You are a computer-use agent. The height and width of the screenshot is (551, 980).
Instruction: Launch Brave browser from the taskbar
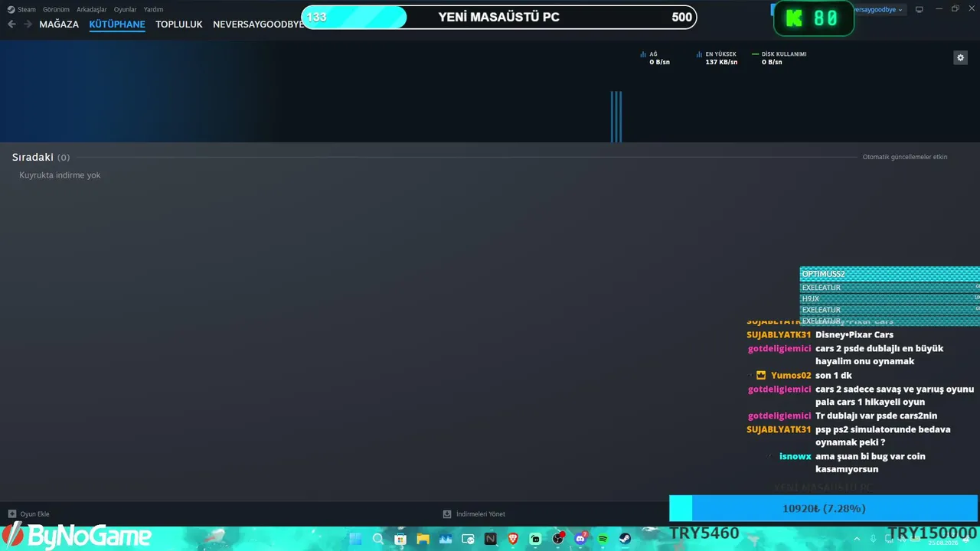coord(513,539)
